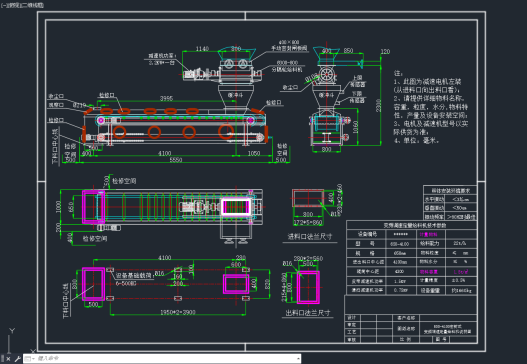The width and height of the screenshot is (527, 364).
Task: Open command line customization wrench
Action: pos(17,359)
